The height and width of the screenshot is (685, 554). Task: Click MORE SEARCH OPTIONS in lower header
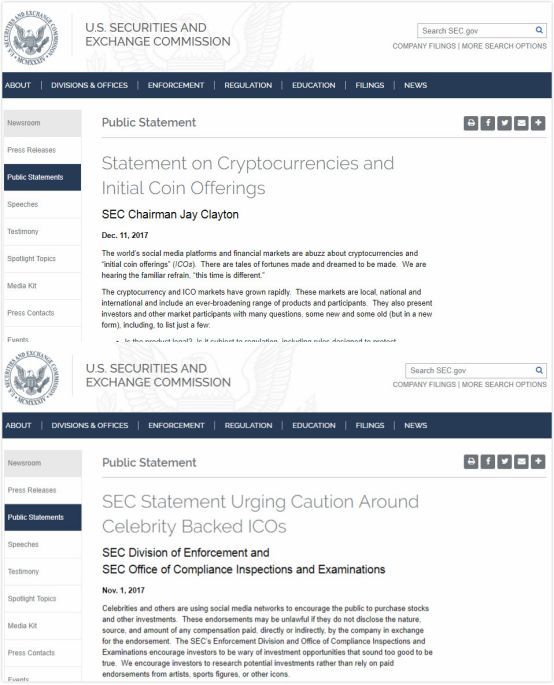click(x=504, y=384)
